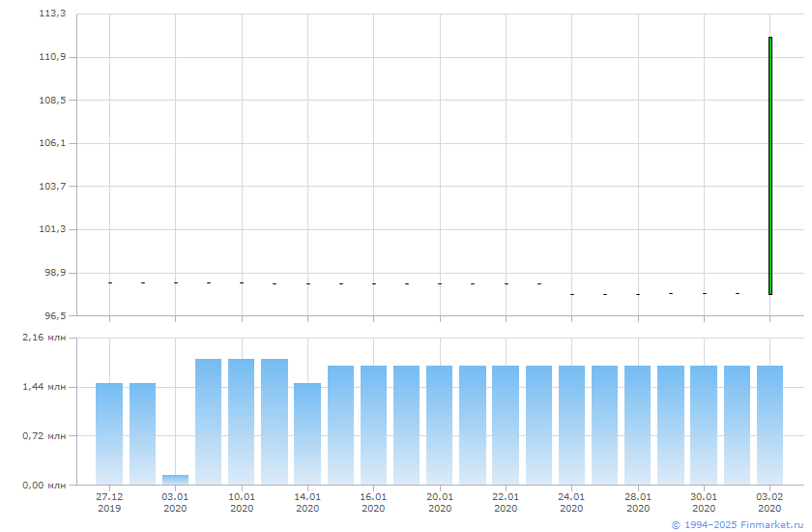Click the date label 16.01 2020
812x532 pixels.
(x=373, y=502)
